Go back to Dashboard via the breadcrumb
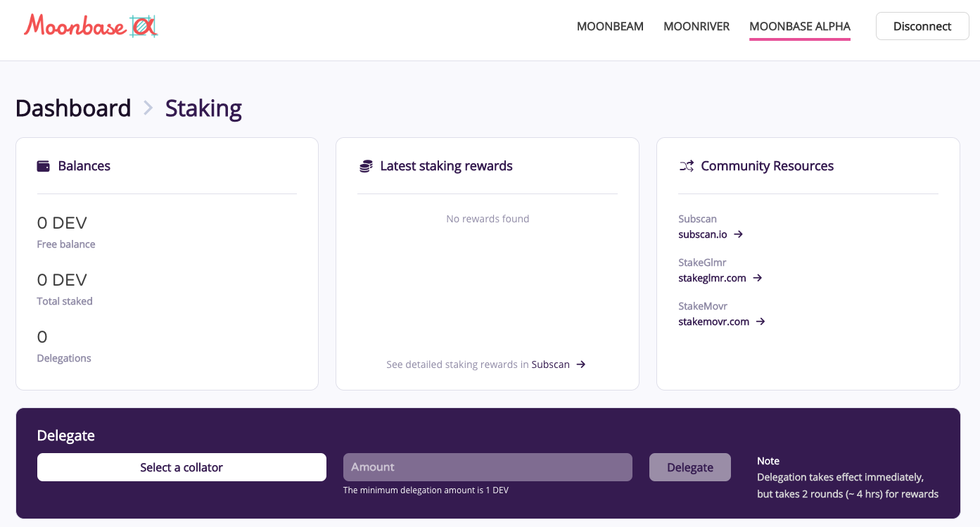980x527 pixels. (x=73, y=108)
